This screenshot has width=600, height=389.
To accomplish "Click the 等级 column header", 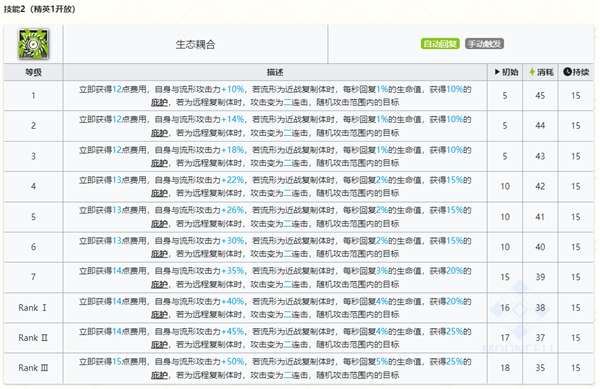I will point(33,72).
